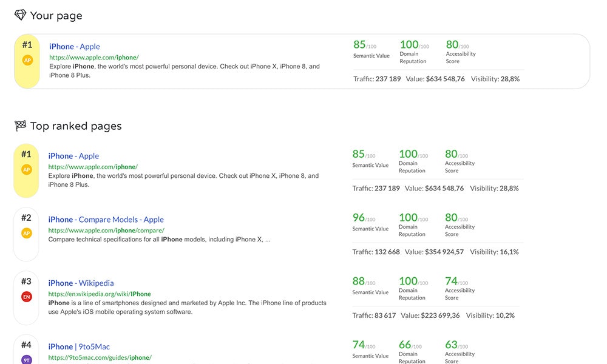Open the 'iPhone - Wikipedia' result title

point(81,283)
